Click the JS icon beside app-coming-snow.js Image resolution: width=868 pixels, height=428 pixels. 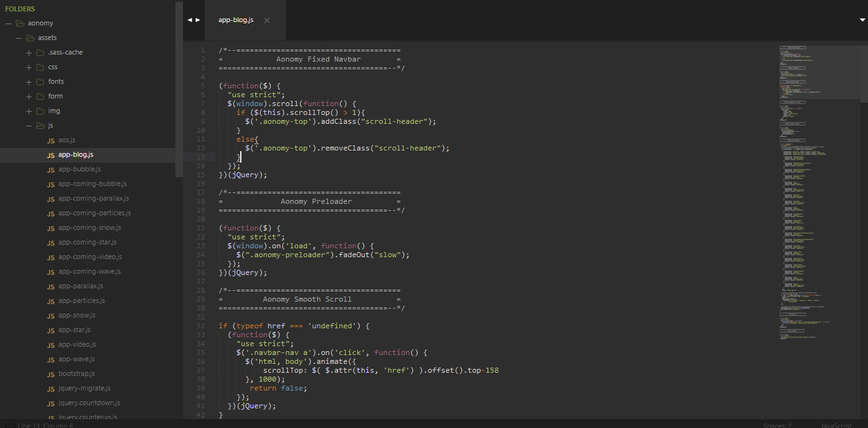click(50, 228)
